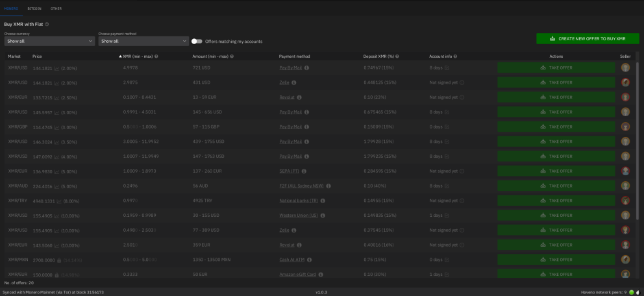
Task: Open the Choose currency dropdown
Action: click(50, 41)
